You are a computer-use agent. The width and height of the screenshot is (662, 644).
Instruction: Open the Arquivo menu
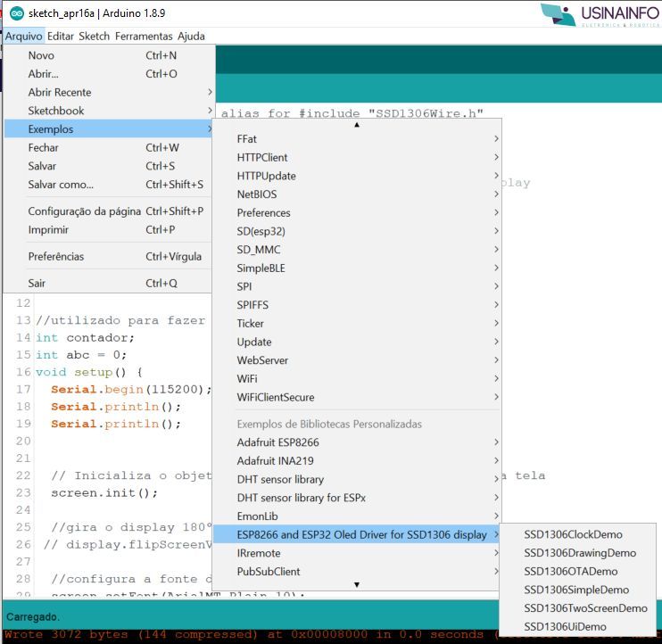23,37
